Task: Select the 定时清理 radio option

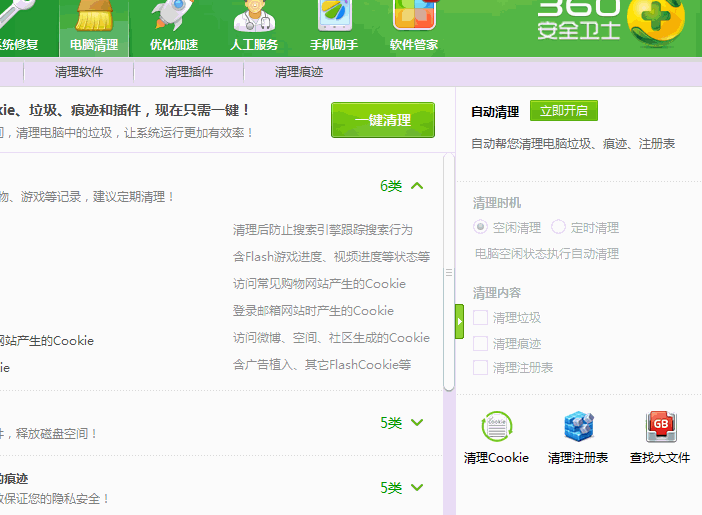Action: coord(558,227)
